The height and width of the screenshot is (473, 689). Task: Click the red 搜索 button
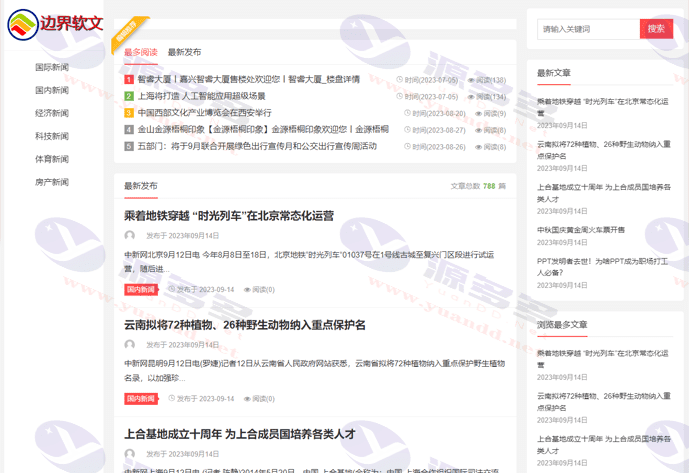click(x=656, y=29)
